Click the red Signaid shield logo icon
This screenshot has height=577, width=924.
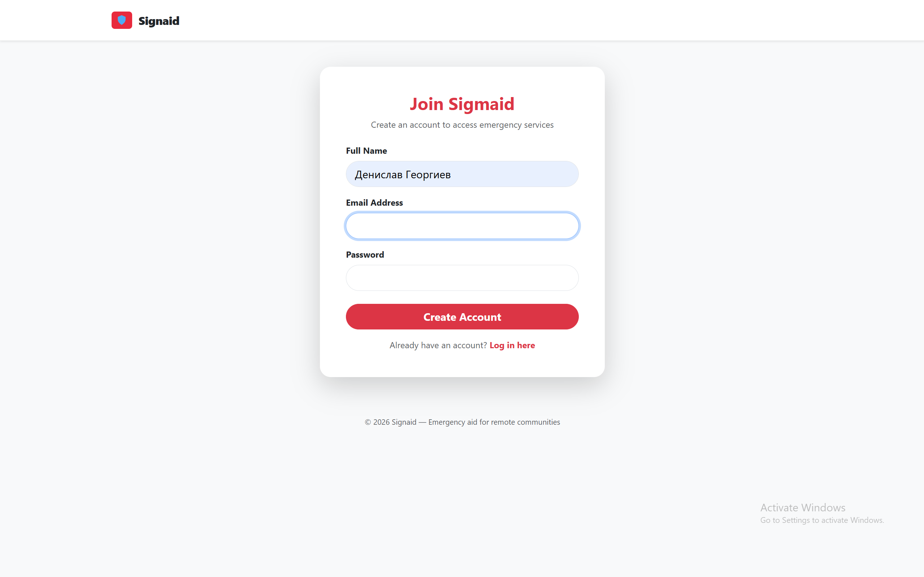point(121,20)
